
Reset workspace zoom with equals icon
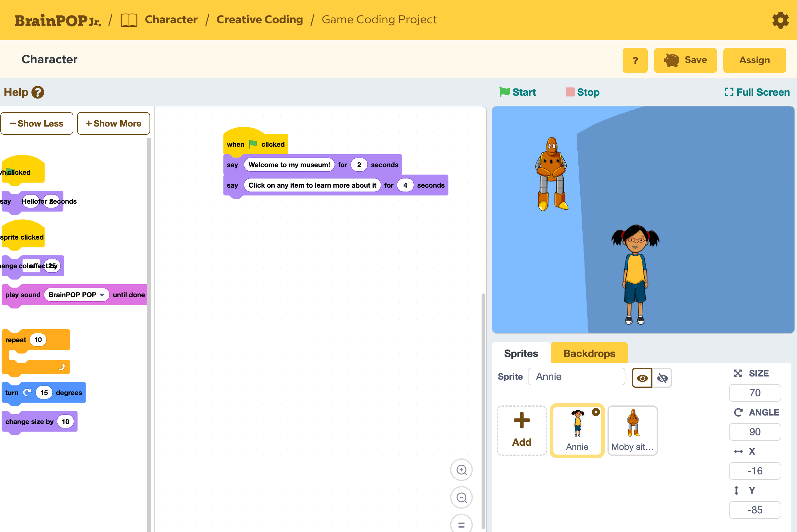(461, 524)
